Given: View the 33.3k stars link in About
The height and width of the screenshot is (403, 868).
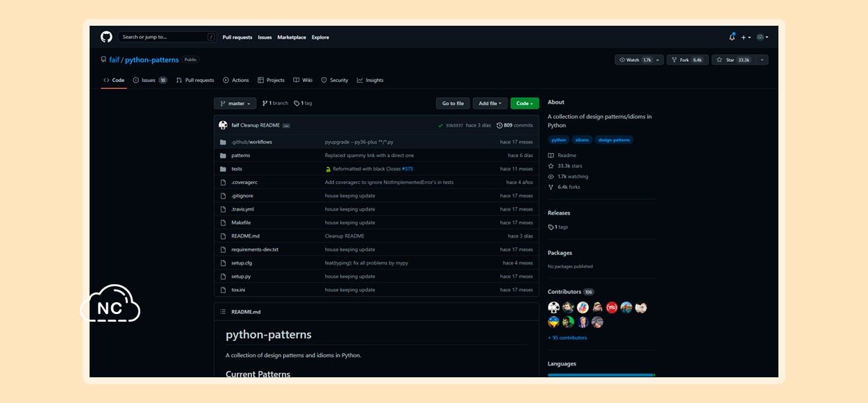Looking at the screenshot, I should pyautogui.click(x=565, y=166).
